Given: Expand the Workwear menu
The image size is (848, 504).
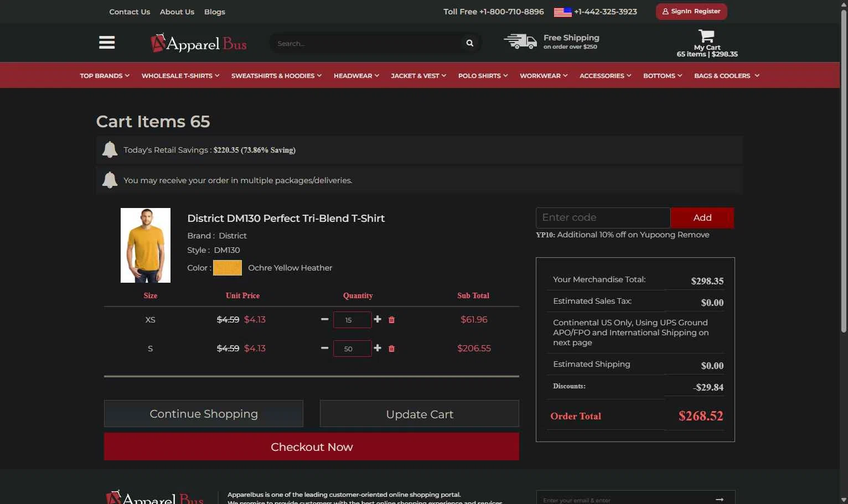Looking at the screenshot, I should click(x=544, y=76).
